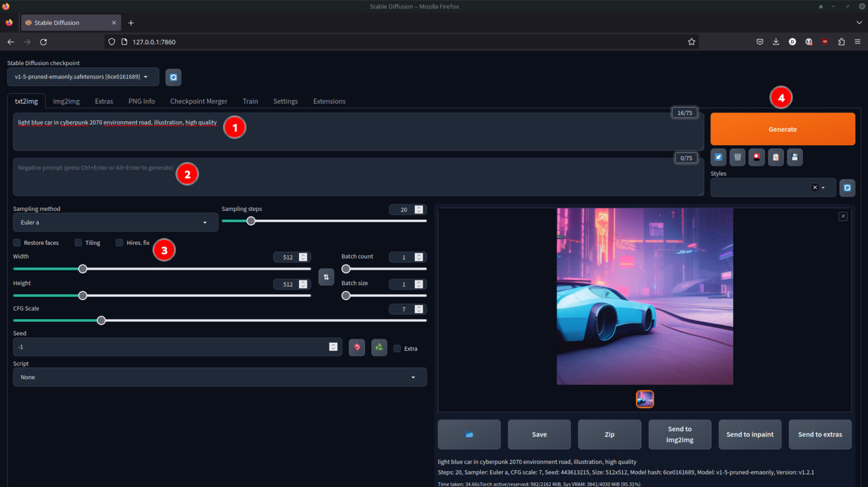Turn on Tiling
The image size is (868, 487).
pos(78,243)
